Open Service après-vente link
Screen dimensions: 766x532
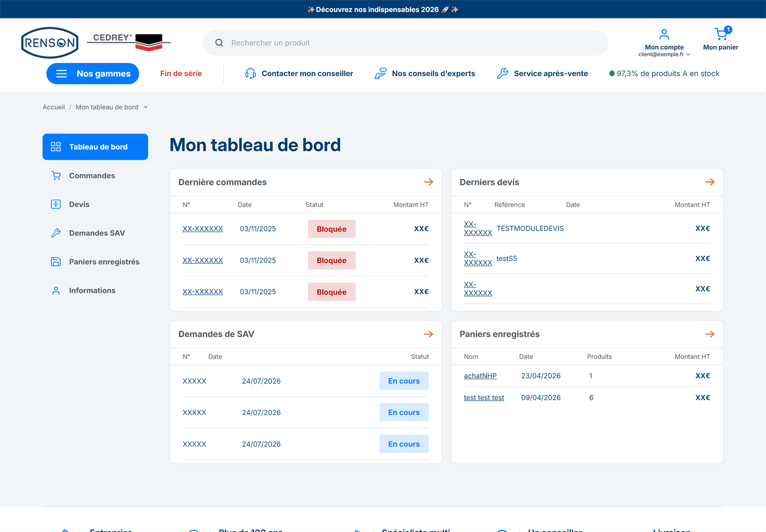click(551, 73)
